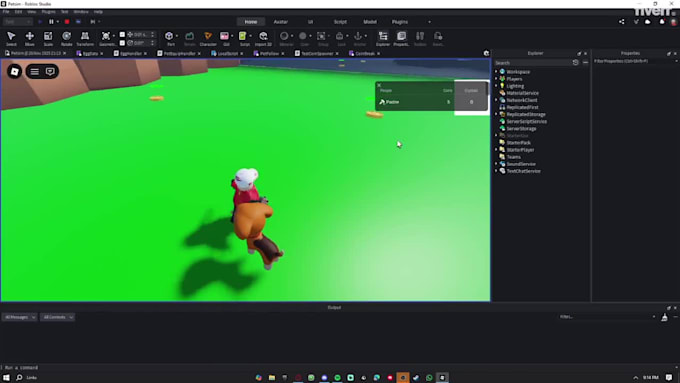
Task: Activate the Transform tool
Action: coord(85,38)
